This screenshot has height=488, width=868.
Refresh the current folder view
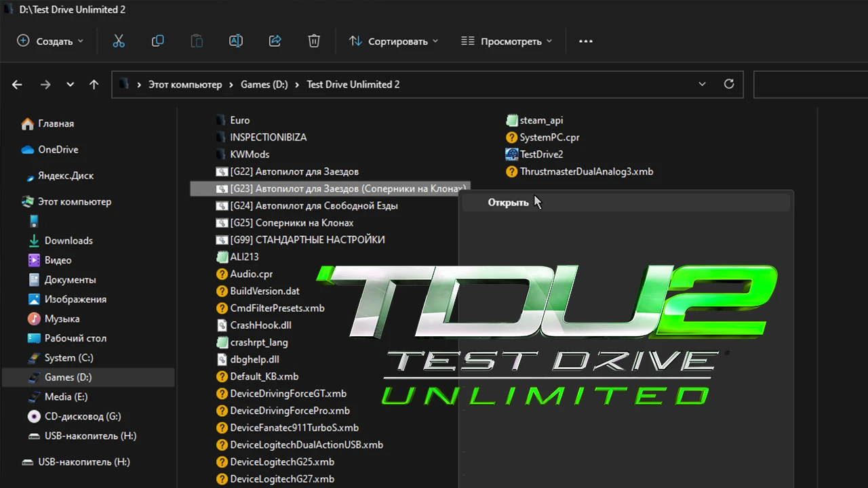tap(729, 84)
